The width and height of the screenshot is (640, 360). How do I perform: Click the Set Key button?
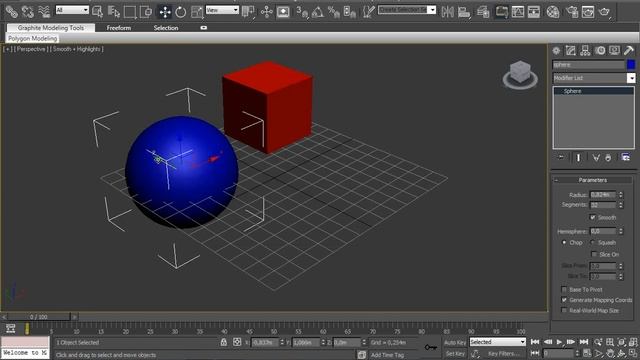pyautogui.click(x=455, y=353)
